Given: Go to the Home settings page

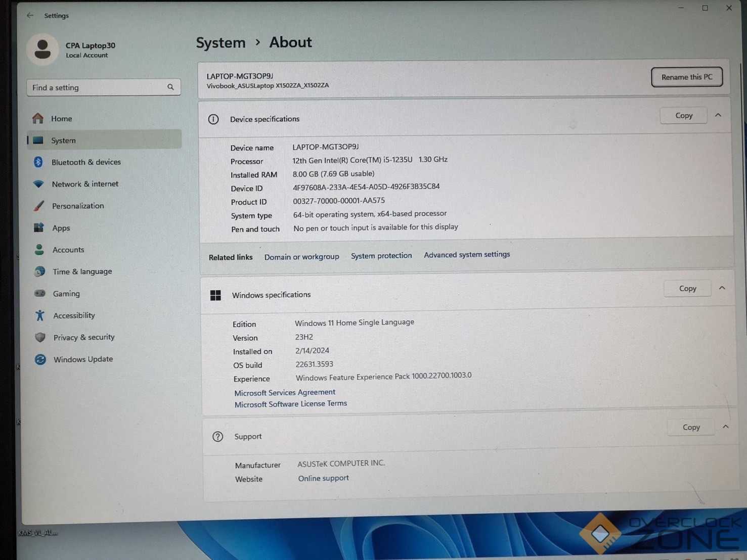Looking at the screenshot, I should (61, 119).
